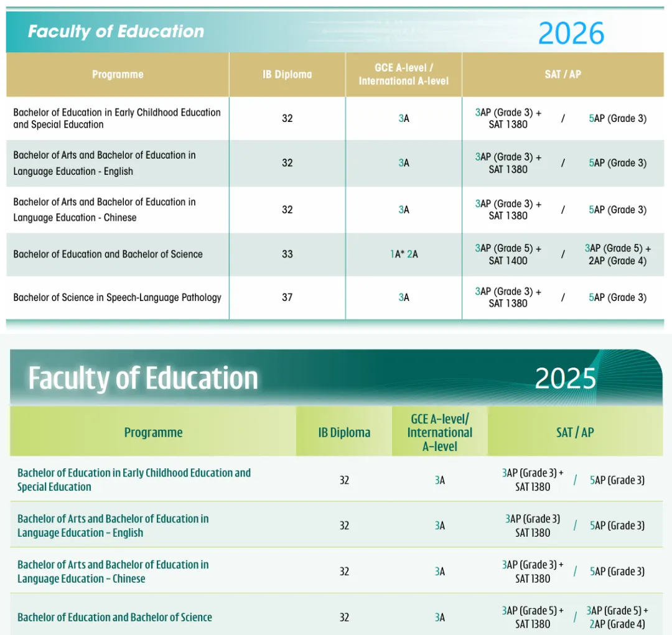The width and height of the screenshot is (672, 635).
Task: Select the Faculty of Education 2026 header
Action: point(116,31)
